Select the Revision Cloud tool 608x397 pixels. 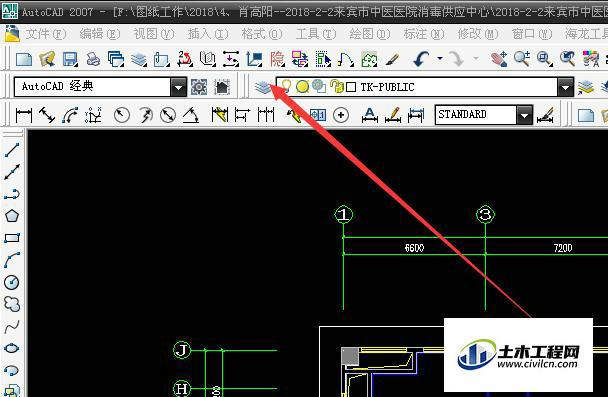click(x=12, y=304)
